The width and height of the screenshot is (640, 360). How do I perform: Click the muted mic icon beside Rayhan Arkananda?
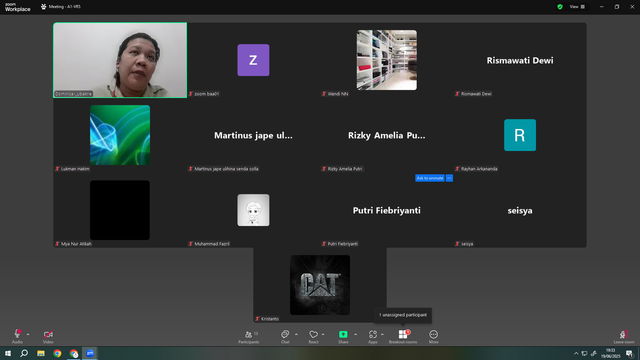coord(457,169)
